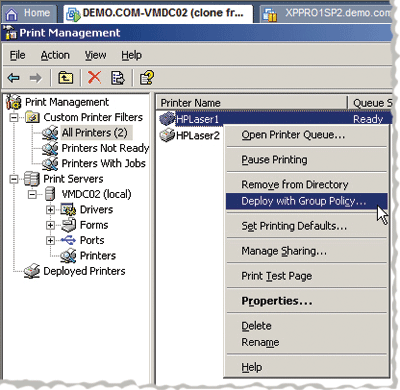
Task: Select the HPLaser1 printer name
Action: [x=197, y=119]
